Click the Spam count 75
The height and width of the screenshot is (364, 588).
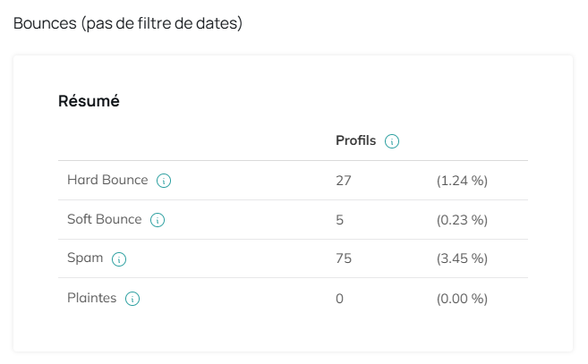(344, 258)
